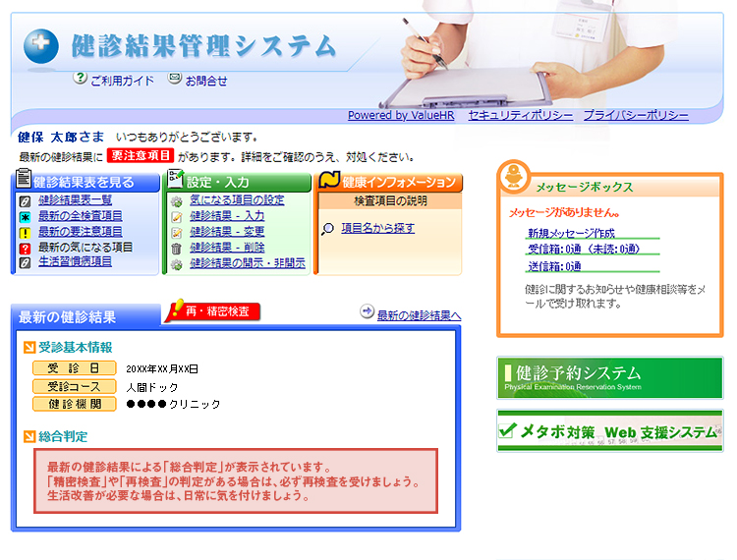Select the 健診結果表を見る header tab
Viewport: 737px width, 560px height.
pyautogui.click(x=85, y=183)
